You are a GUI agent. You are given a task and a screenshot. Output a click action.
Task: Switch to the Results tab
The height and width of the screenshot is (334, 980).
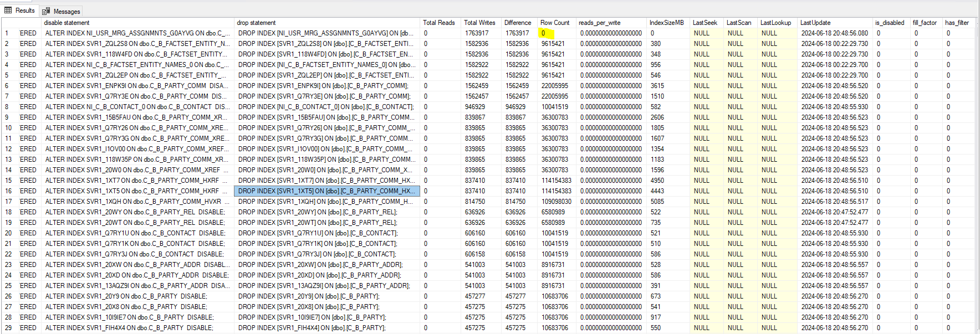click(x=19, y=11)
